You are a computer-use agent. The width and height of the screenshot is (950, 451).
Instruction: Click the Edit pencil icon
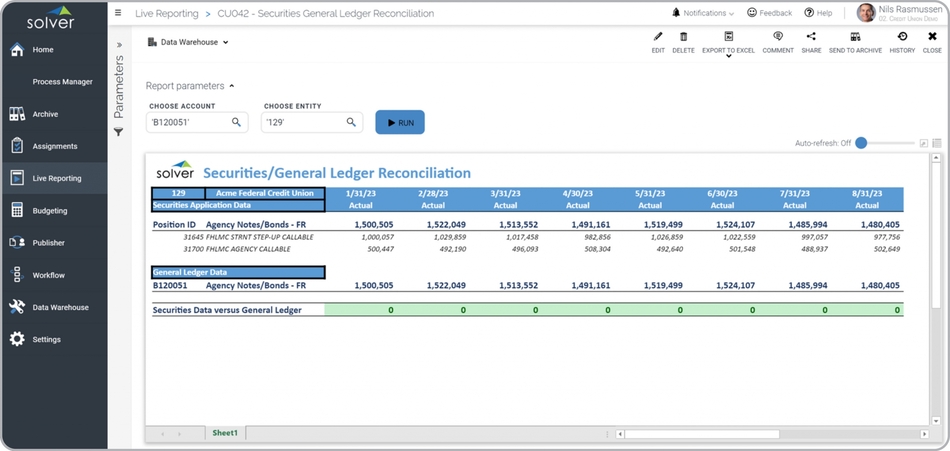657,38
